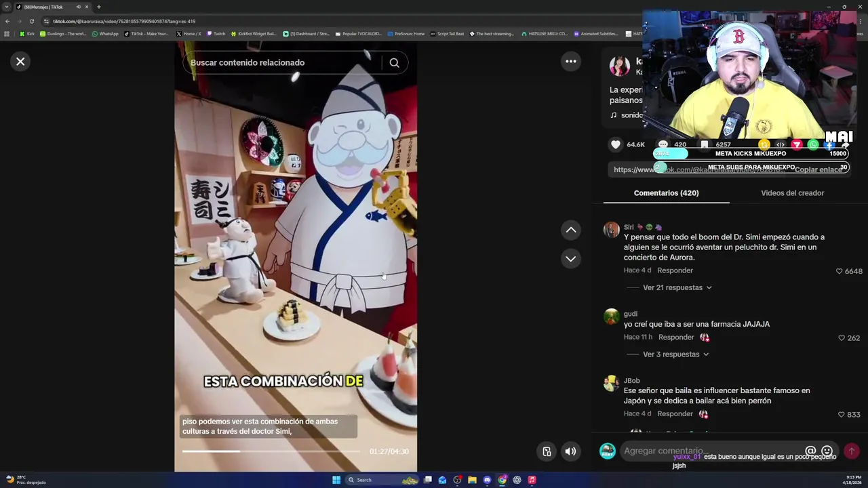Go back in browser history
The image size is (868, 488).
(7, 21)
